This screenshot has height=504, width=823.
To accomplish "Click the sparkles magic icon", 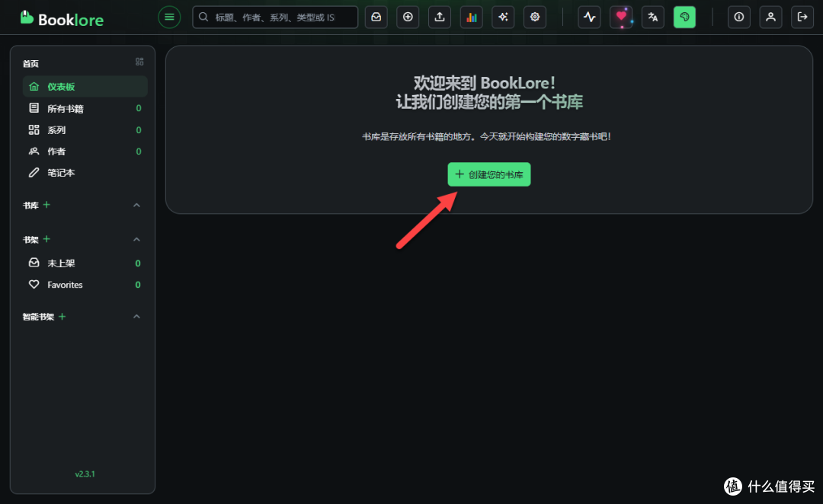I will pos(503,18).
